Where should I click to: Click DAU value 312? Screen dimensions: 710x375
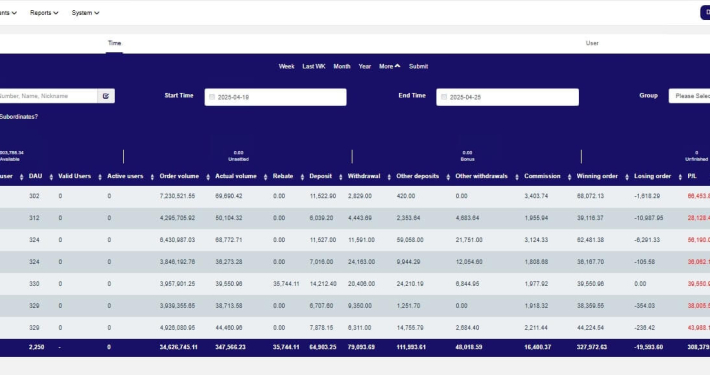point(34,218)
